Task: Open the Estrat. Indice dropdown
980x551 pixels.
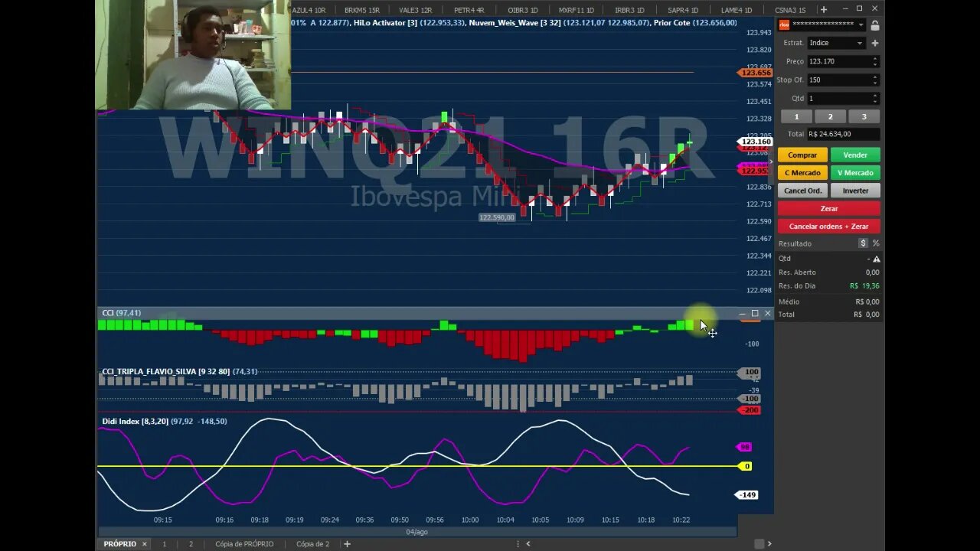Action: (x=836, y=43)
